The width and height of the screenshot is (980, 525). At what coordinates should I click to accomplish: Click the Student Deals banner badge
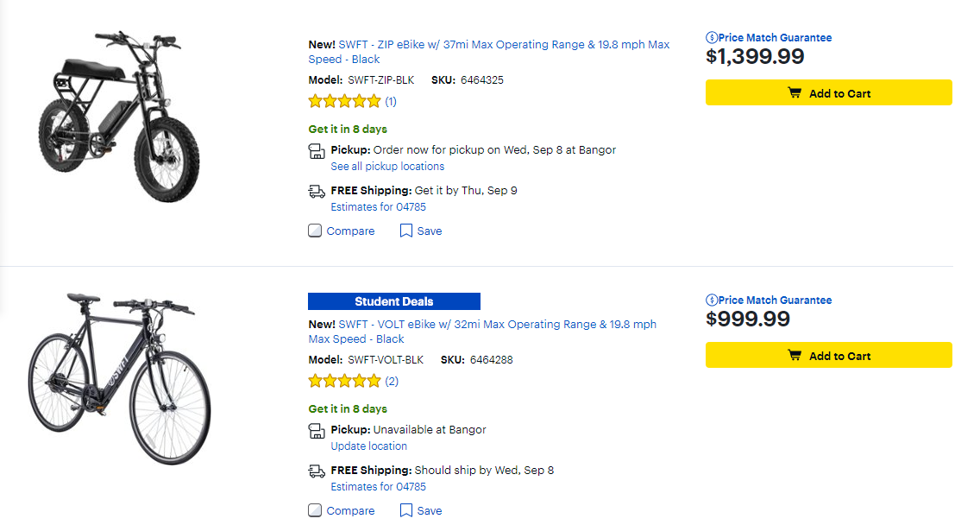393,301
